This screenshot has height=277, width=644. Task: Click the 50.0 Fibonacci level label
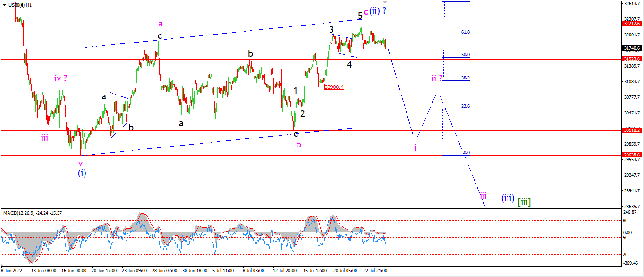point(465,55)
